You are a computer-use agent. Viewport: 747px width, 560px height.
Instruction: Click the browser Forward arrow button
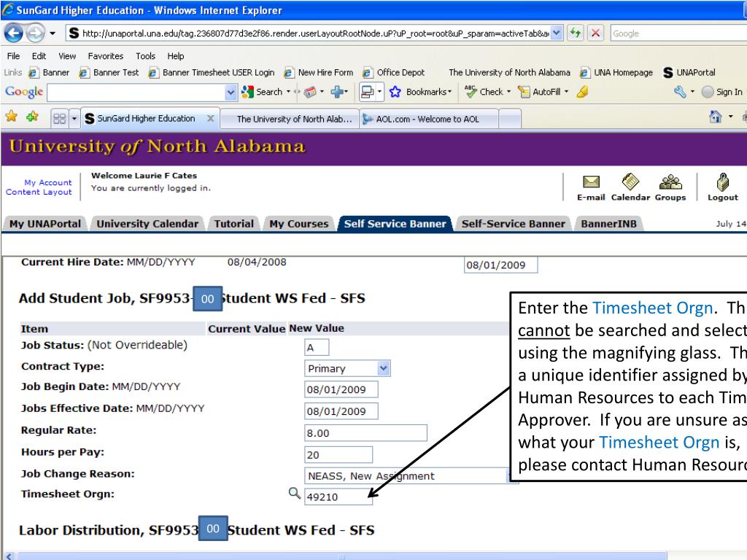pyautogui.click(x=35, y=33)
